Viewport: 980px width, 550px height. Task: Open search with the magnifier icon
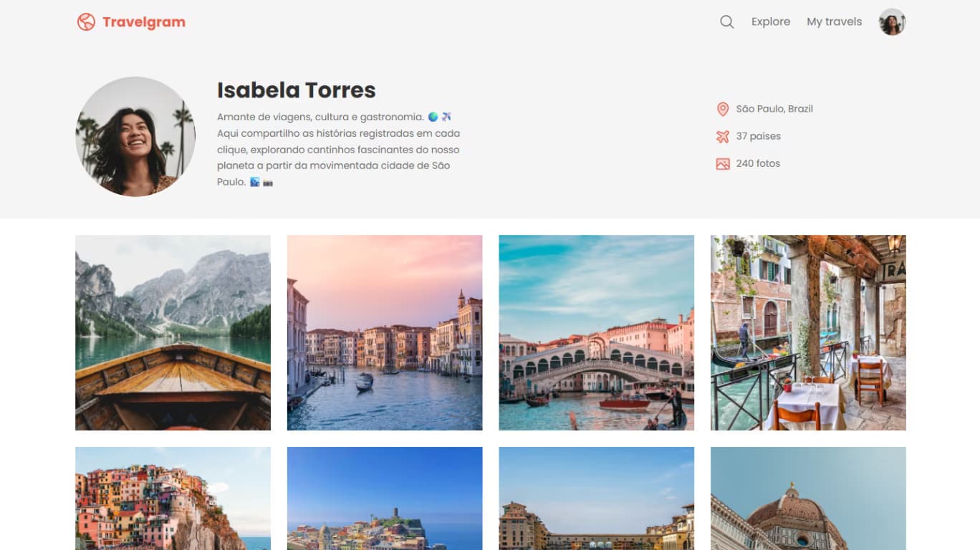[726, 22]
